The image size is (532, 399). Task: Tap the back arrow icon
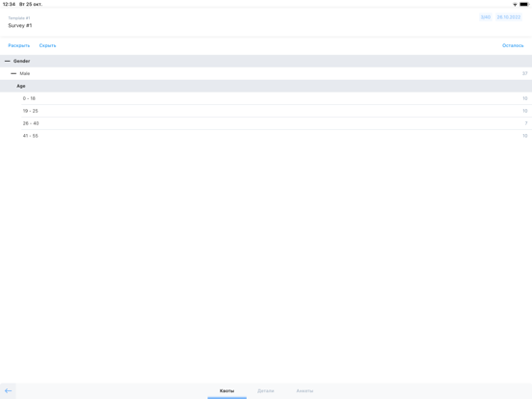(8, 391)
